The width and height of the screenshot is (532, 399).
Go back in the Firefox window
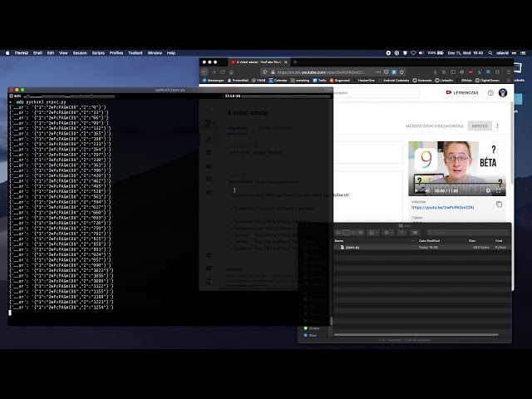tap(204, 72)
